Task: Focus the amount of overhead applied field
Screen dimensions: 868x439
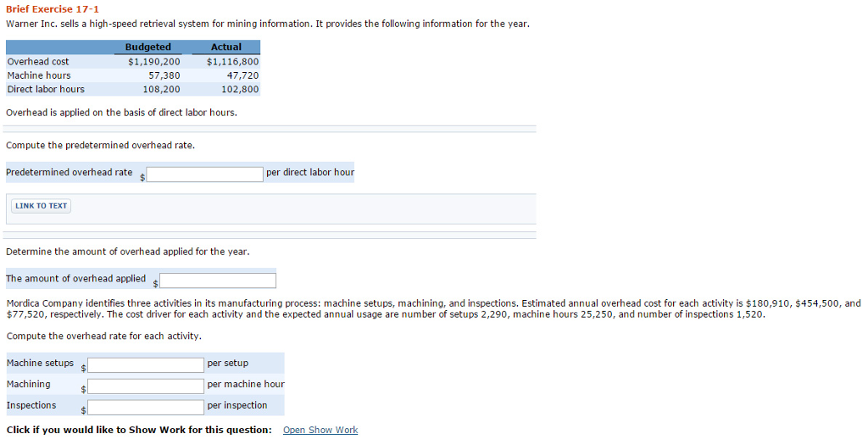Action: [x=218, y=280]
